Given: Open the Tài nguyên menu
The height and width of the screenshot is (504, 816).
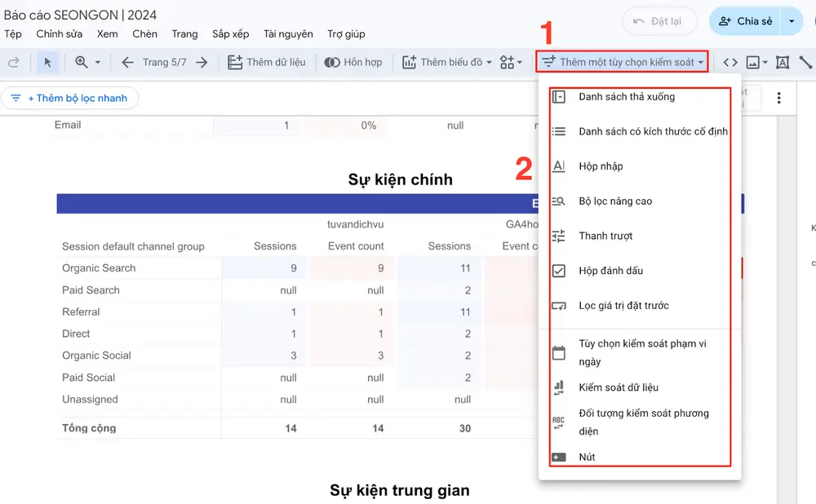Looking at the screenshot, I should pyautogui.click(x=288, y=34).
